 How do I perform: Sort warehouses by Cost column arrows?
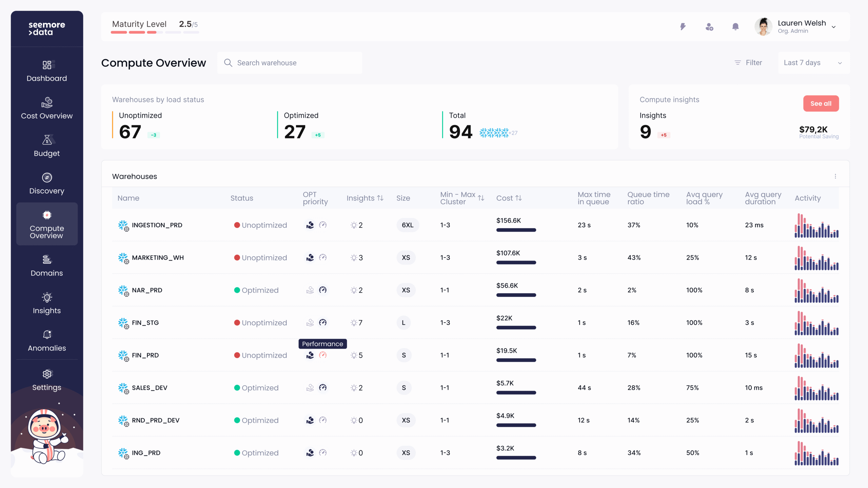(x=518, y=198)
